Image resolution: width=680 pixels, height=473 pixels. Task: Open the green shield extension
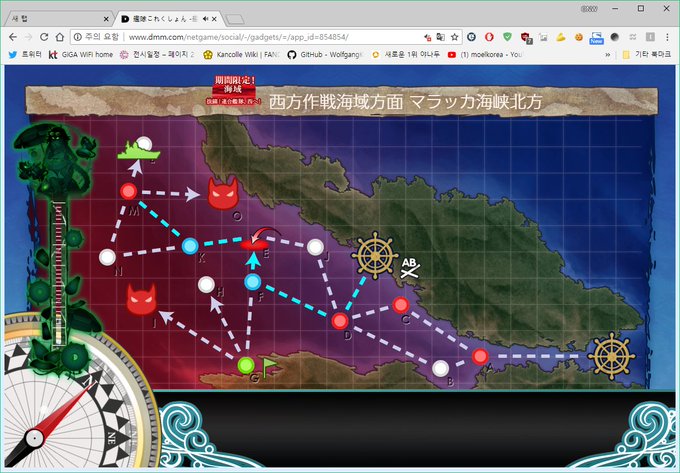coord(507,37)
